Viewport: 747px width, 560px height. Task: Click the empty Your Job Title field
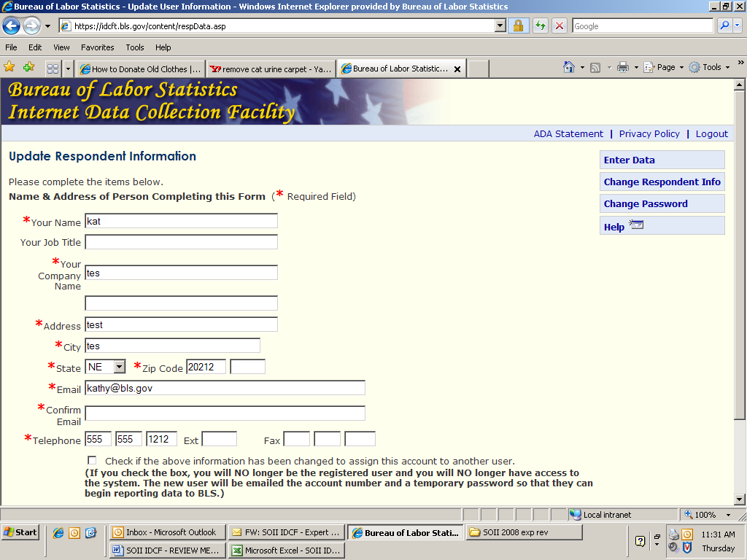coord(181,242)
